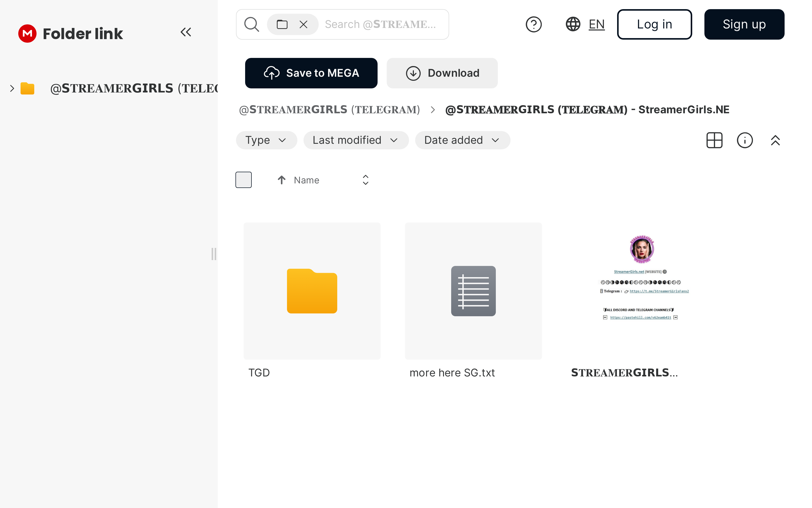812x508 pixels.
Task: Click the Download button
Action: (442, 73)
